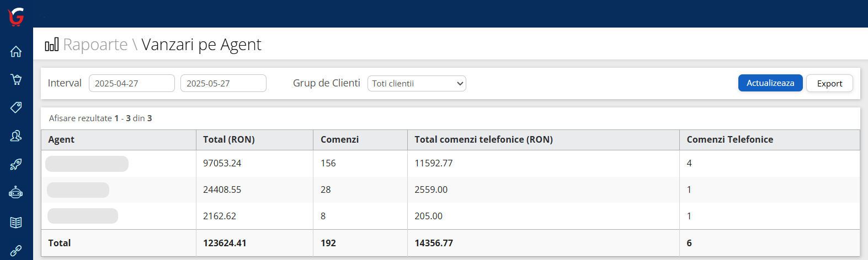Image resolution: width=868 pixels, height=260 pixels.
Task: Click the end date field 2025-05-27
Action: pyautogui.click(x=223, y=84)
